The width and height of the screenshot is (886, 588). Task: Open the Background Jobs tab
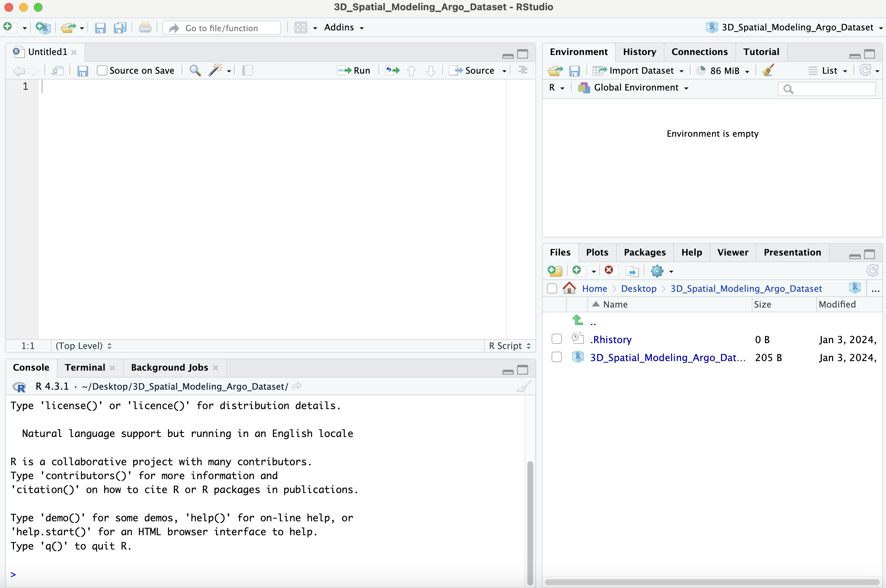click(x=169, y=367)
